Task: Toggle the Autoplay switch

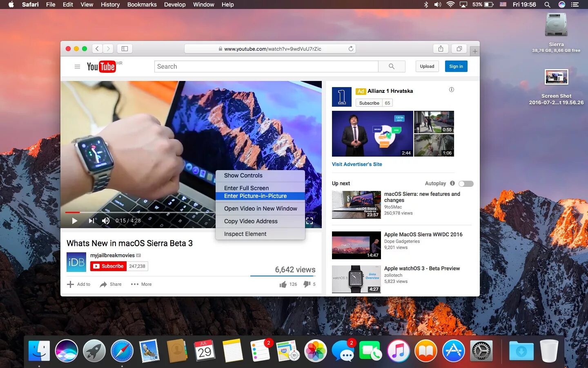Action: point(466,184)
